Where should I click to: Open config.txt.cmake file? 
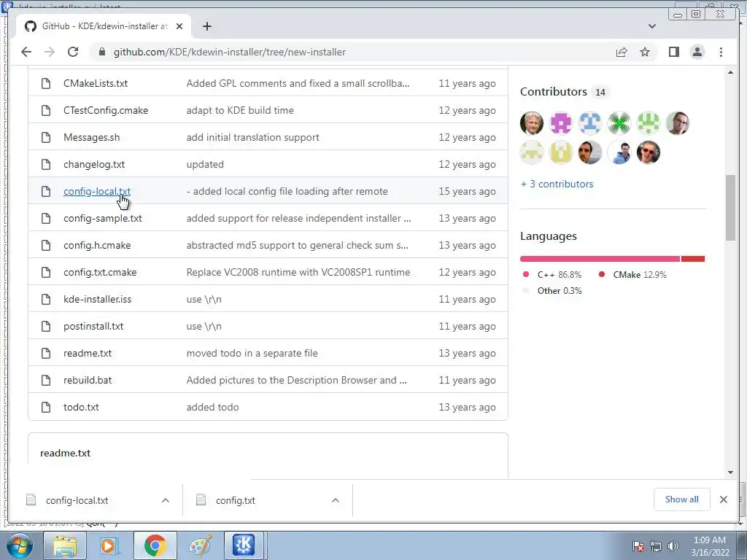[x=99, y=273]
